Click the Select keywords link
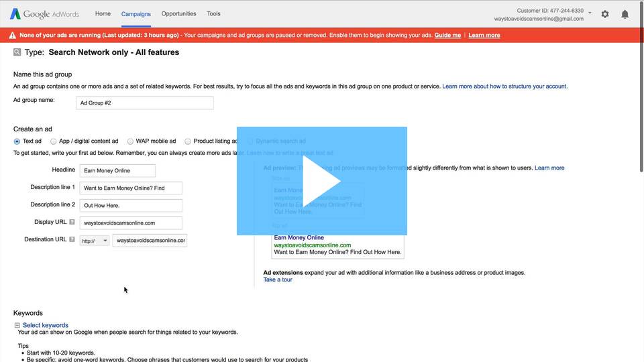644x362 pixels. [x=45, y=325]
